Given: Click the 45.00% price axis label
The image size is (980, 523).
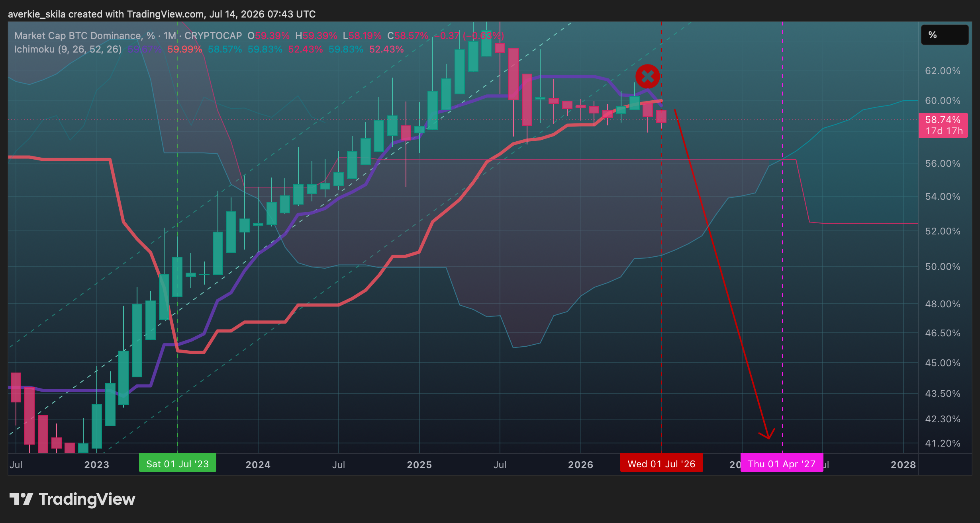Looking at the screenshot, I should [x=943, y=363].
